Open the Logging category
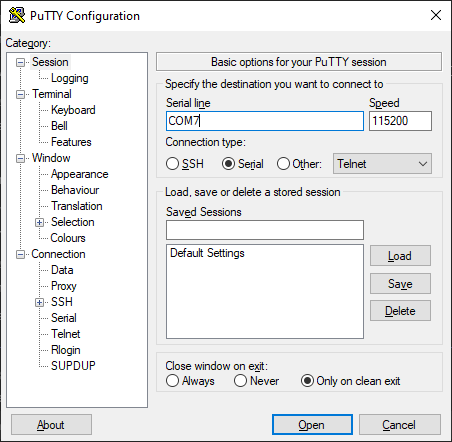This screenshot has width=452, height=442. click(70, 78)
